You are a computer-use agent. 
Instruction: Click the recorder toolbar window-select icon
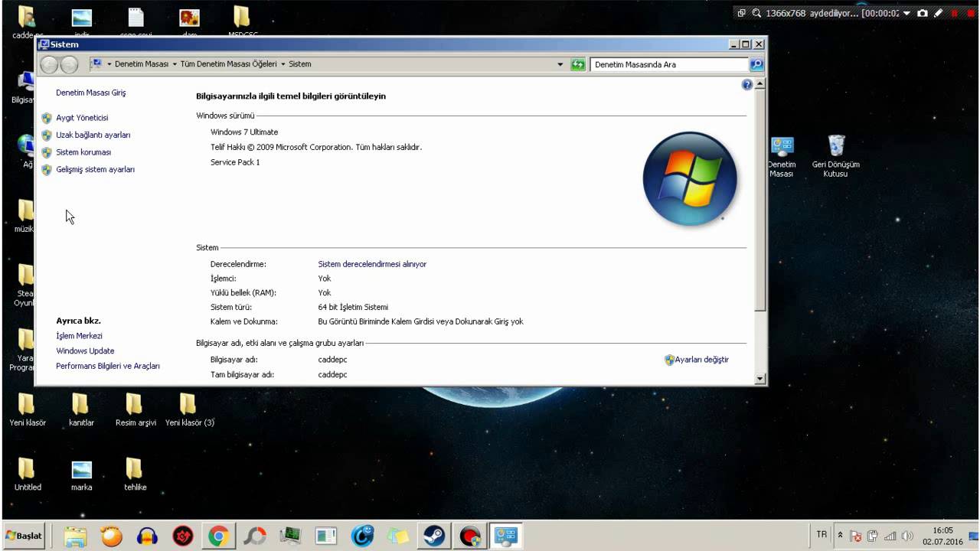[x=741, y=13]
